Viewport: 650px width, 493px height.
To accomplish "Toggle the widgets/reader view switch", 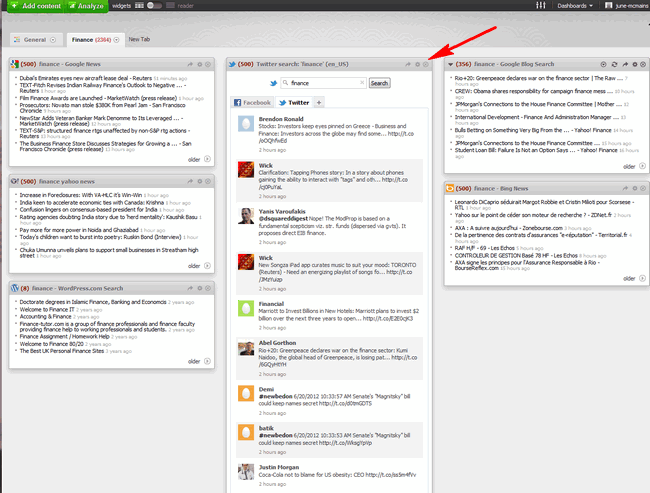I will 154,5.
